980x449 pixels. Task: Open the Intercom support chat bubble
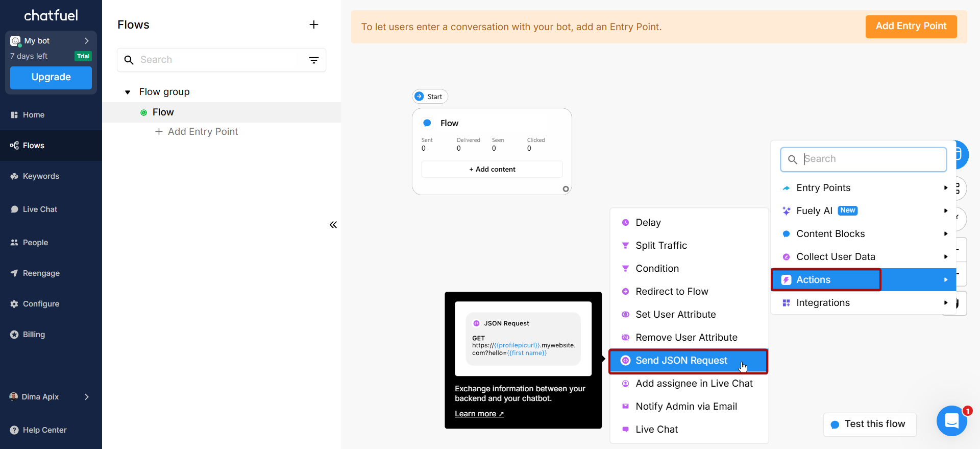(952, 421)
